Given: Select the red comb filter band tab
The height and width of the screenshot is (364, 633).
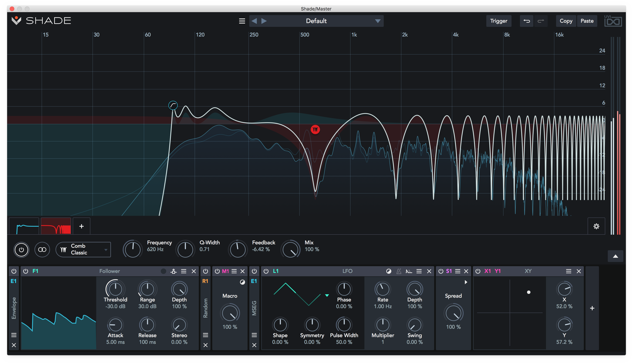Looking at the screenshot, I should coord(56,226).
